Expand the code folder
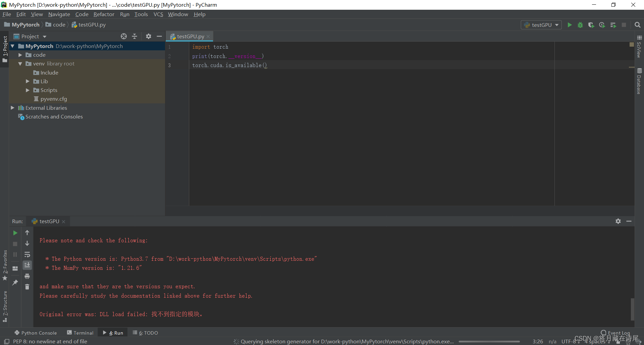This screenshot has height=345, width=644. click(20, 55)
